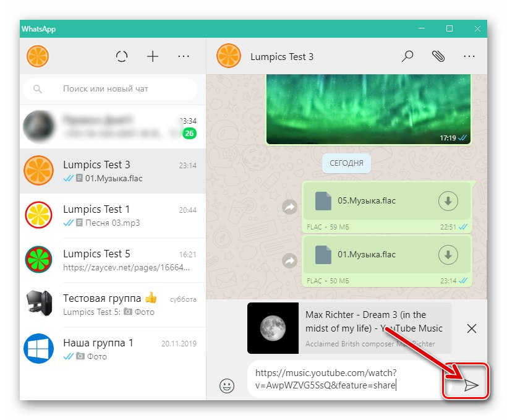The width and height of the screenshot is (507, 420).
Task: Close the WhatsApp window
Action: tap(477, 28)
